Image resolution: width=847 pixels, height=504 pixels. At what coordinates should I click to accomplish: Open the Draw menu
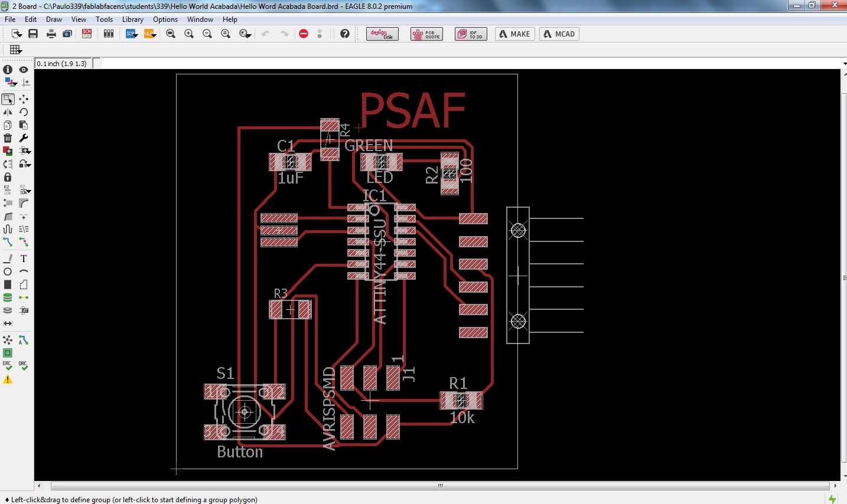click(54, 19)
